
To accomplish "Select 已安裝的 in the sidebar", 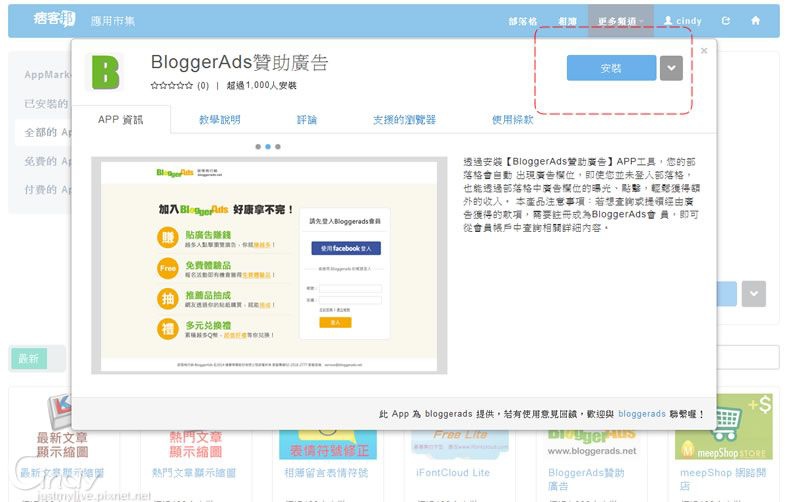I will [x=46, y=104].
